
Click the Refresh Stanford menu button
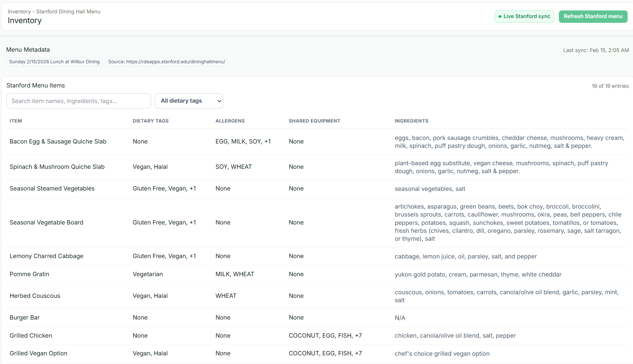click(593, 16)
